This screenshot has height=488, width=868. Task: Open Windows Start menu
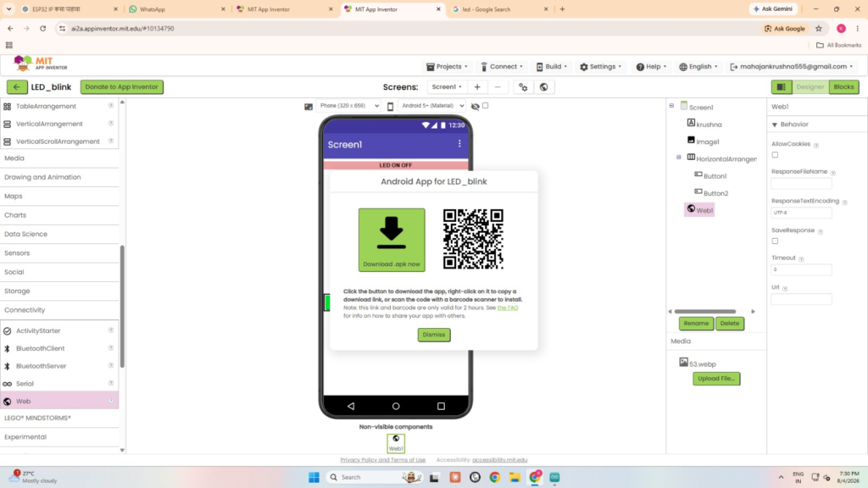coord(314,477)
